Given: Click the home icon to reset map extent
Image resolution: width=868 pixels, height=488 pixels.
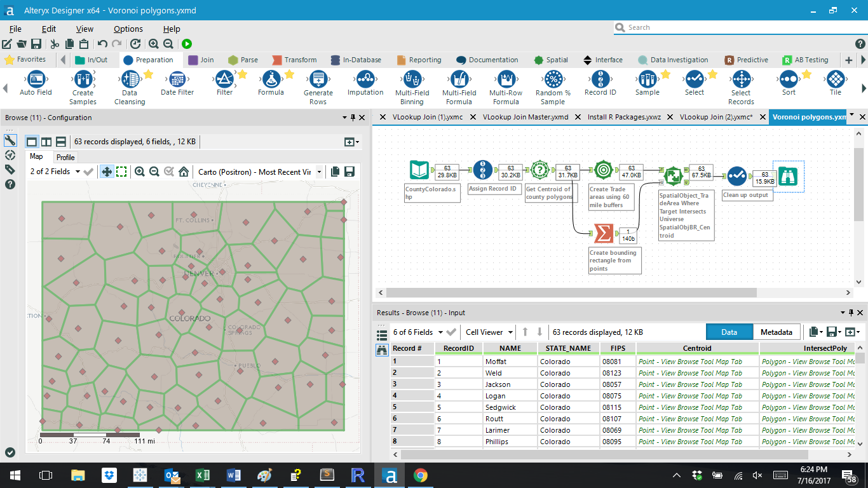Looking at the screenshot, I should click(182, 172).
